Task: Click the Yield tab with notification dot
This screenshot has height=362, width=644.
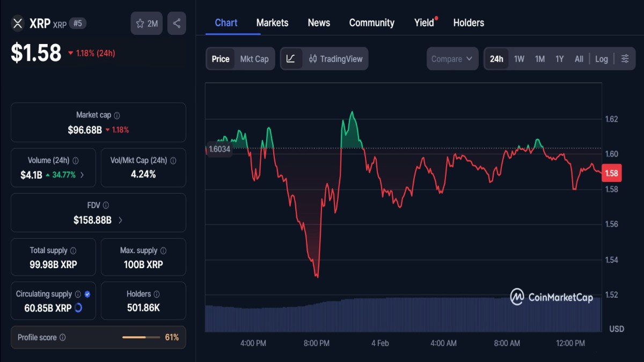Action: pos(424,23)
